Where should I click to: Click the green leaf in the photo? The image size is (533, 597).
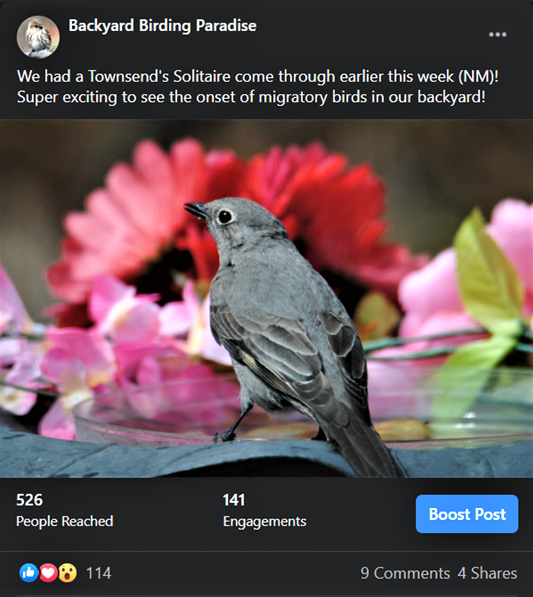tap(487, 270)
